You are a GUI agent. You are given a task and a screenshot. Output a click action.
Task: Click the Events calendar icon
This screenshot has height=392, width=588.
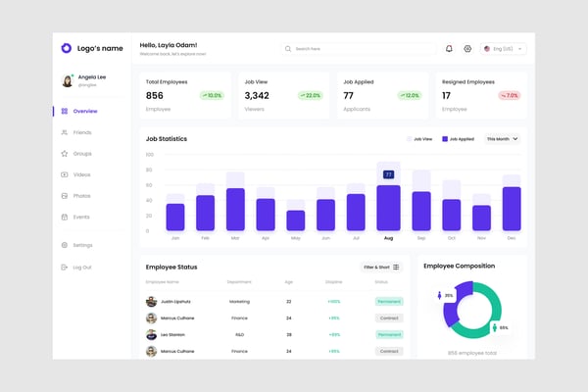tap(65, 217)
